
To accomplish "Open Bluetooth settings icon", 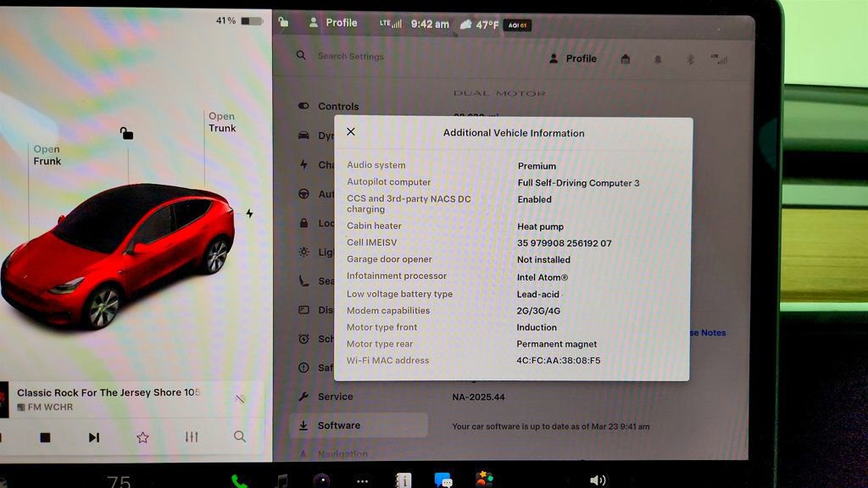I will [x=690, y=58].
